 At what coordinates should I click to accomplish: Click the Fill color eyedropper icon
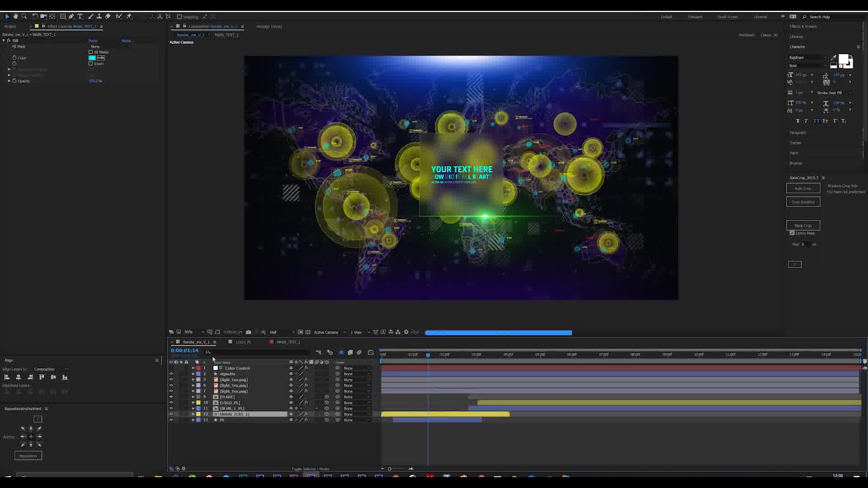pyautogui.click(x=101, y=58)
